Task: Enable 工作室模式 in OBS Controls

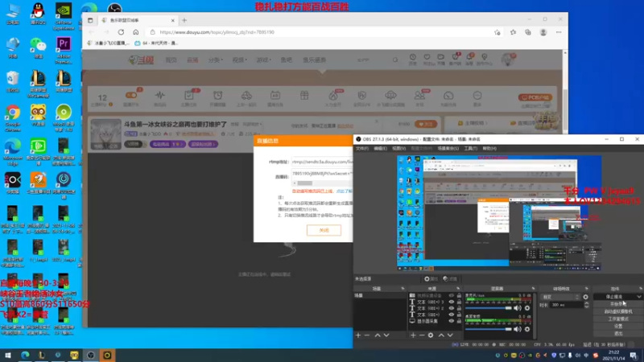Action: [618, 319]
